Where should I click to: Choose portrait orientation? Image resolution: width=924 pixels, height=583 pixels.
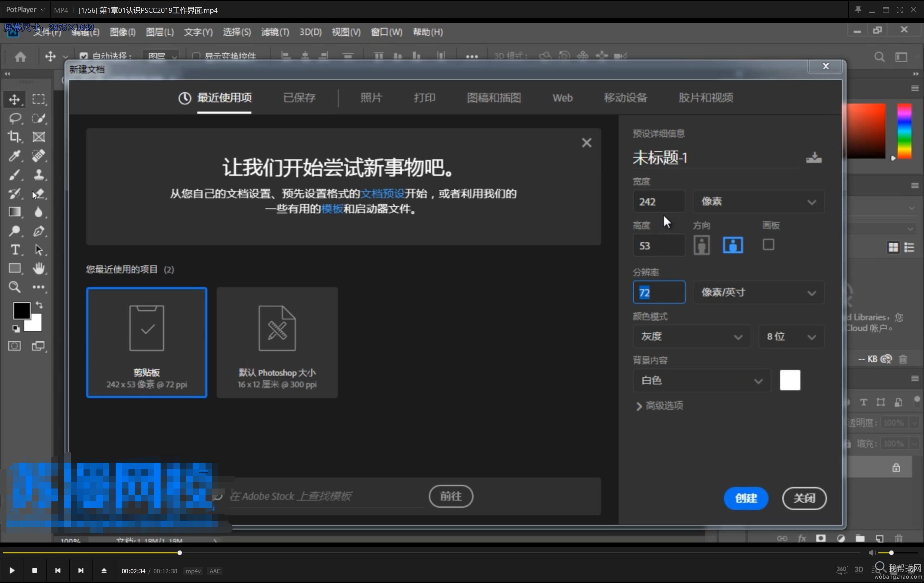click(x=701, y=245)
